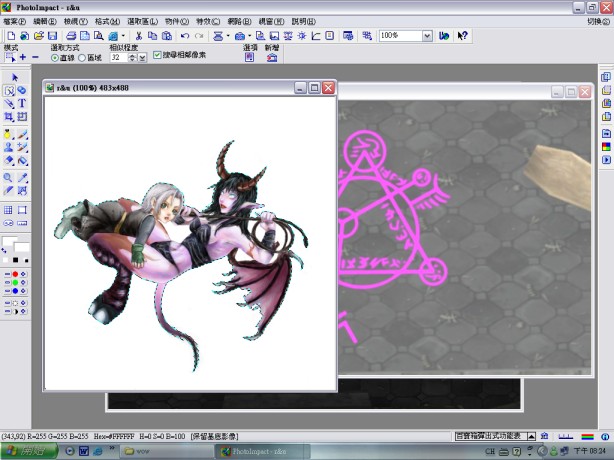Viewport: 614px width, 460px height.
Task: Expand the browser preview dropdown arrow
Action: coord(123,36)
